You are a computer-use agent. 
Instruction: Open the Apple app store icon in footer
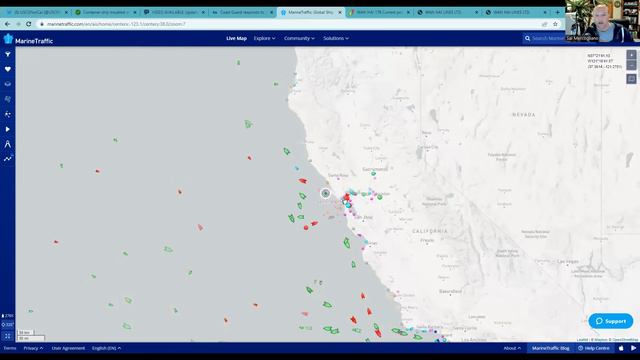coord(621,348)
